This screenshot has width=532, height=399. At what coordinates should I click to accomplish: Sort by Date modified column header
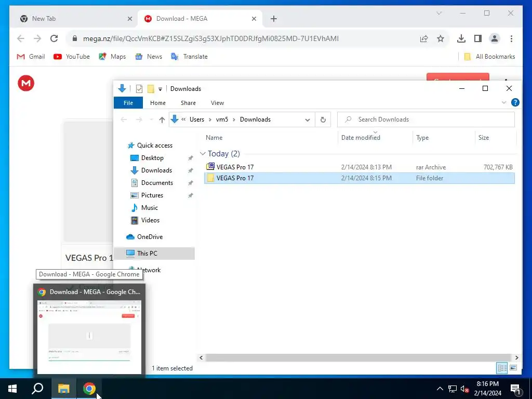click(x=361, y=138)
